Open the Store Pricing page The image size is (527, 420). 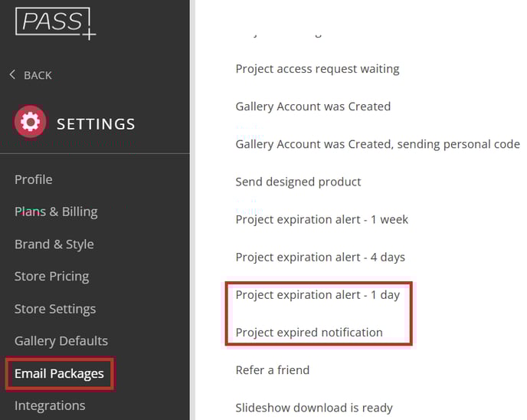tap(52, 277)
